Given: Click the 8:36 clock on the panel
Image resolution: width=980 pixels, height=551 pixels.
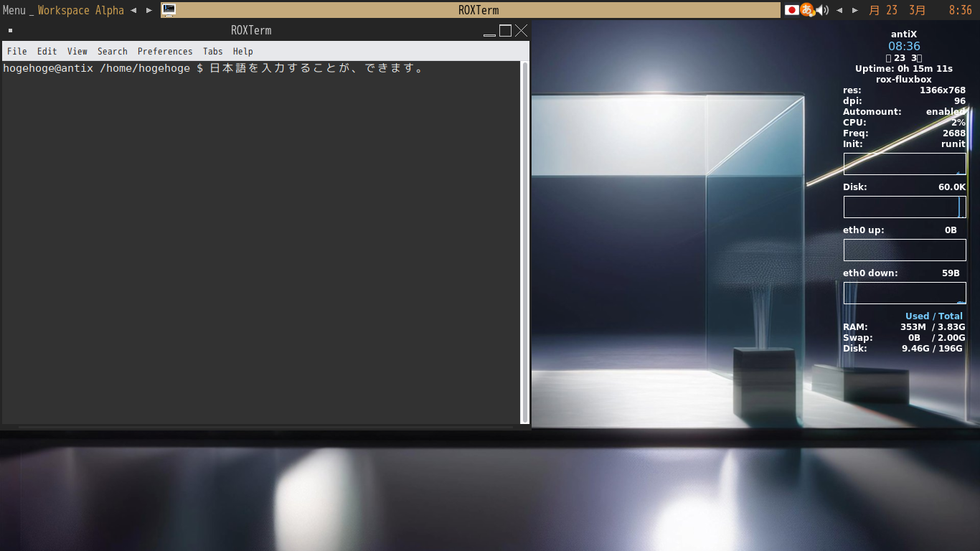Looking at the screenshot, I should pos(960,10).
